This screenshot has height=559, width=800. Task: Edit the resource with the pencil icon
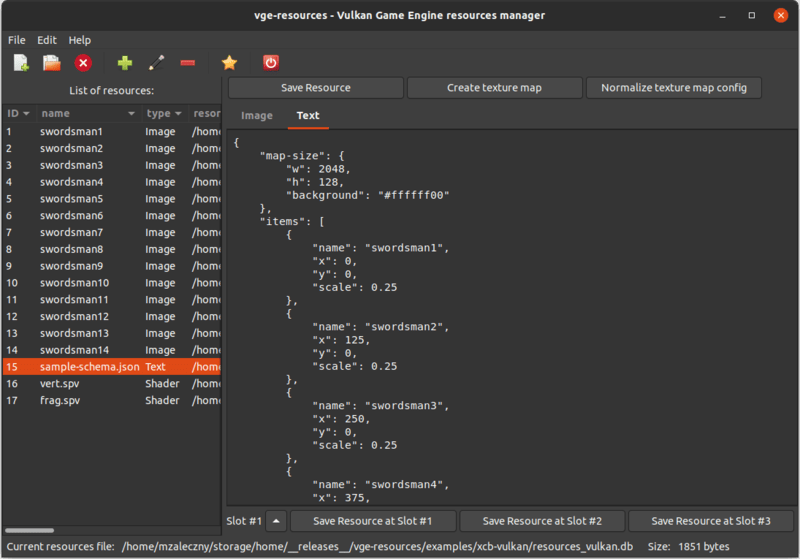coord(156,63)
